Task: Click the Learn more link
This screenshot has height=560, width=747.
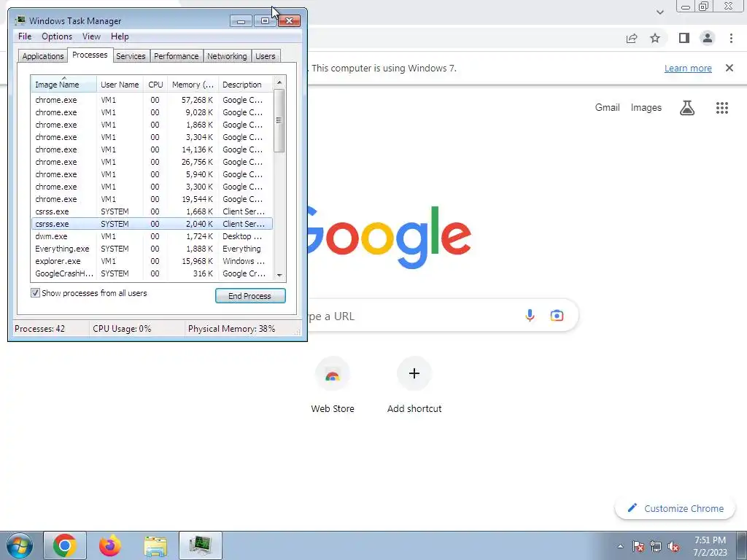Action: click(x=688, y=68)
